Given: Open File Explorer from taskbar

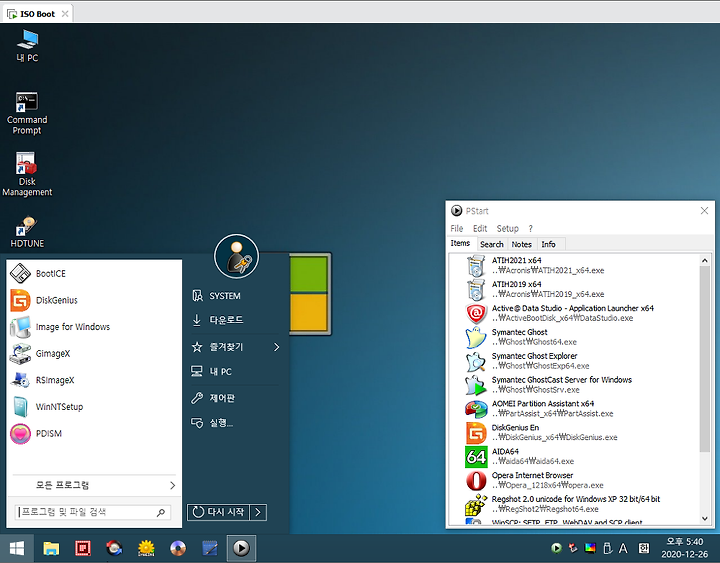Looking at the screenshot, I should click(51, 548).
